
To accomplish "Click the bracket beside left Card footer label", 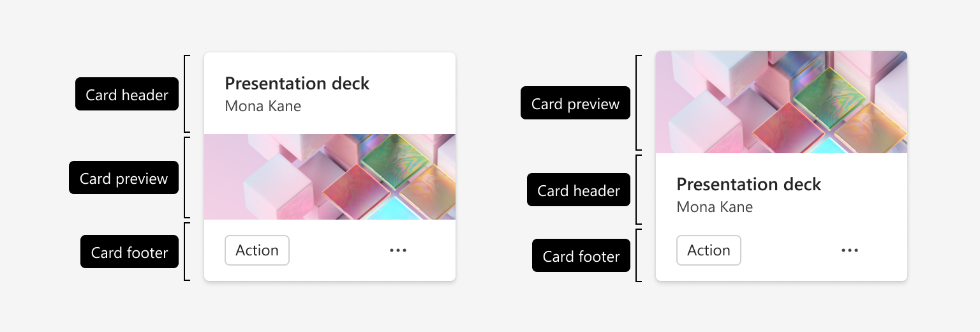I will pos(187,252).
